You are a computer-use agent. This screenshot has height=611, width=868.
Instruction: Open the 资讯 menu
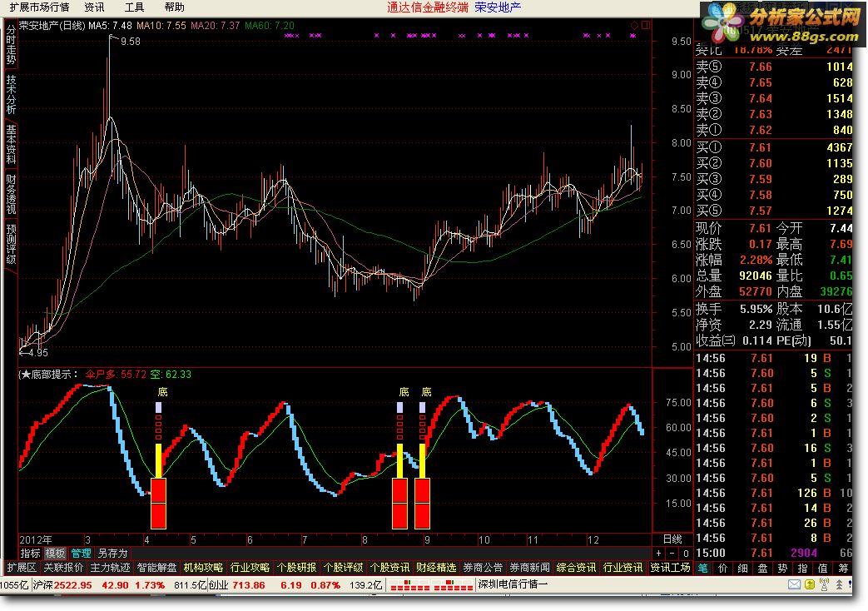click(x=94, y=7)
